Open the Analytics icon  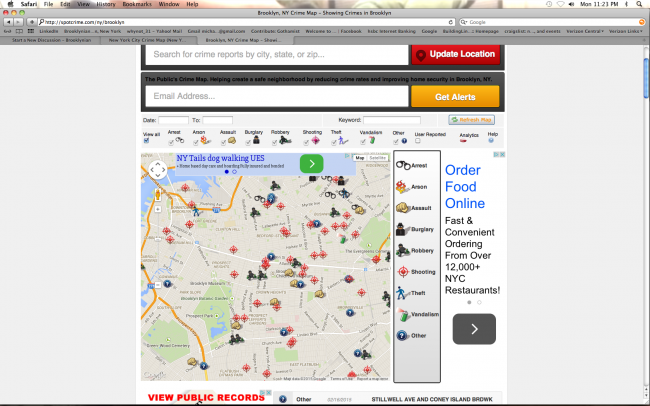click(x=463, y=141)
